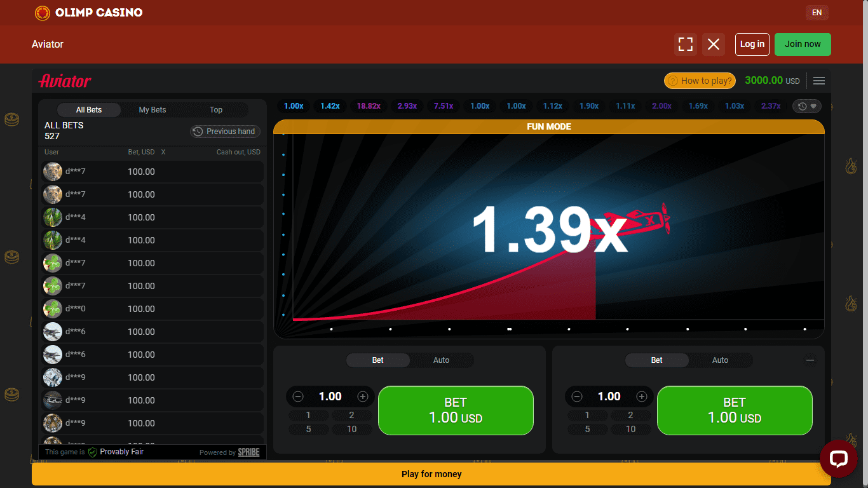Screen dimensions: 868x488
Task: Click the Aviator game logo
Action: click(x=65, y=81)
